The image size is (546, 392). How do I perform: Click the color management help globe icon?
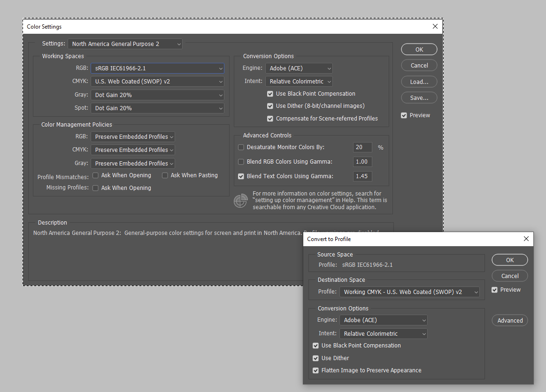240,201
